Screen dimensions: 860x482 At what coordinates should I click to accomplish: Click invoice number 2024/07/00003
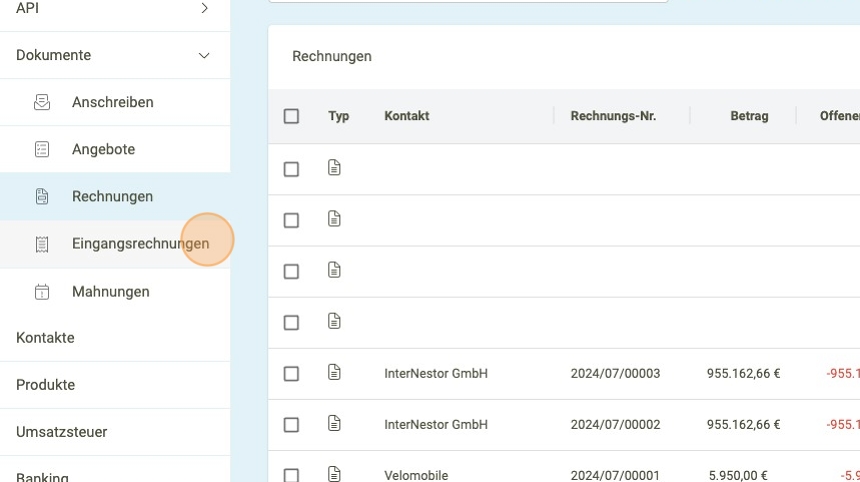pyautogui.click(x=615, y=373)
